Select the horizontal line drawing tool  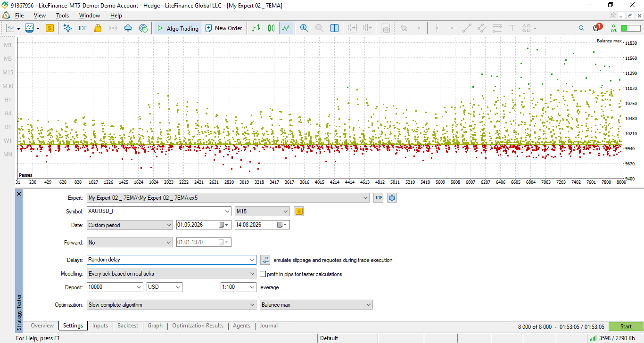pos(452,28)
